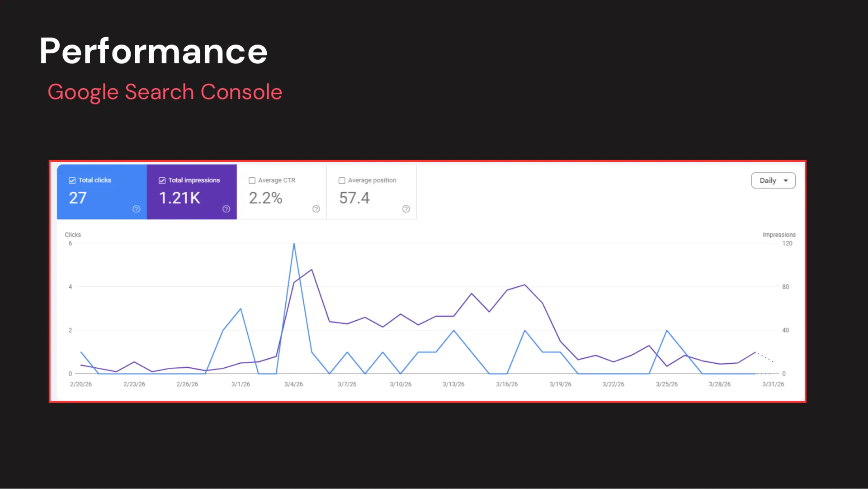The width and height of the screenshot is (868, 489).
Task: Click the Impressions axis title
Action: click(x=779, y=235)
